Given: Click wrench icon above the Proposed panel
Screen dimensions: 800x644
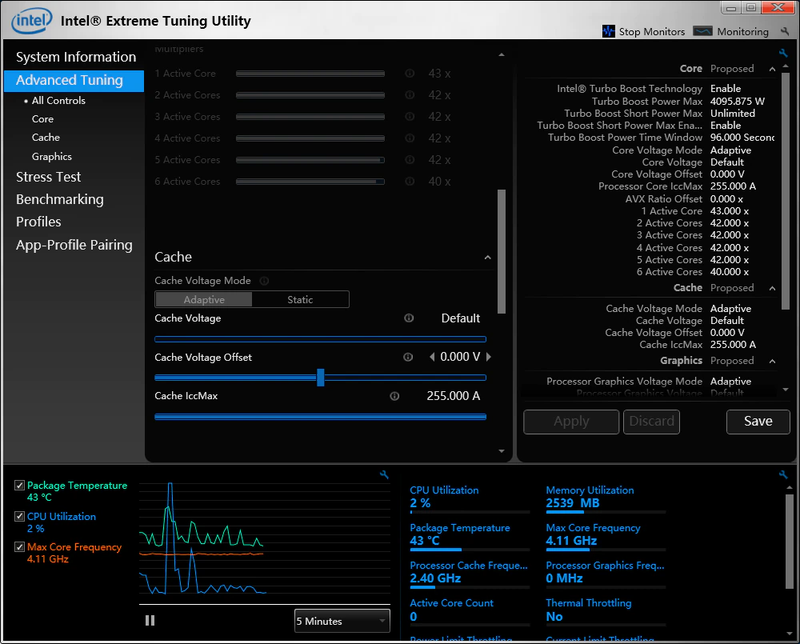Looking at the screenshot, I should click(x=783, y=54).
